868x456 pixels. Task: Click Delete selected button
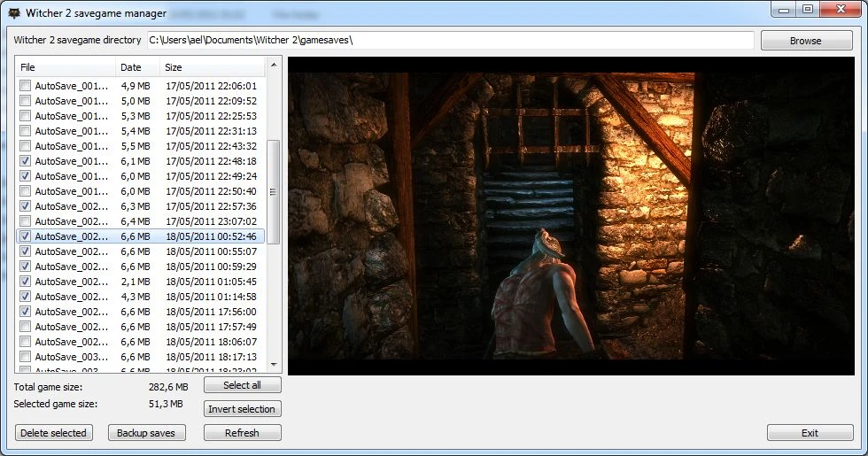[54, 433]
